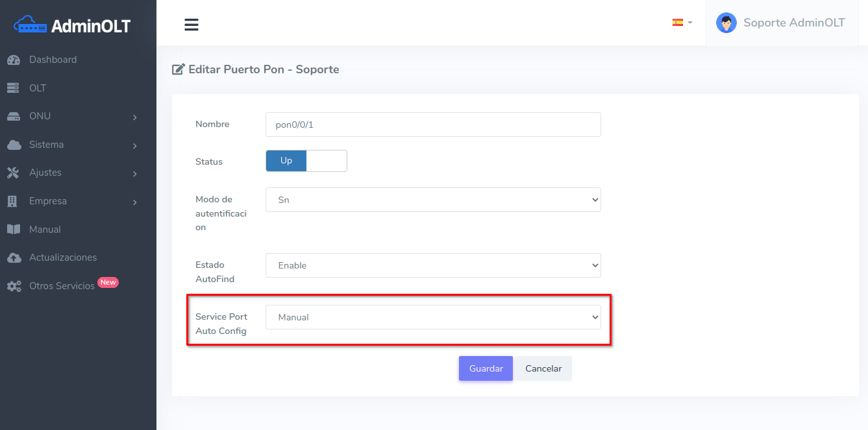Click the Guardar button
The image size is (868, 430).
pos(486,368)
